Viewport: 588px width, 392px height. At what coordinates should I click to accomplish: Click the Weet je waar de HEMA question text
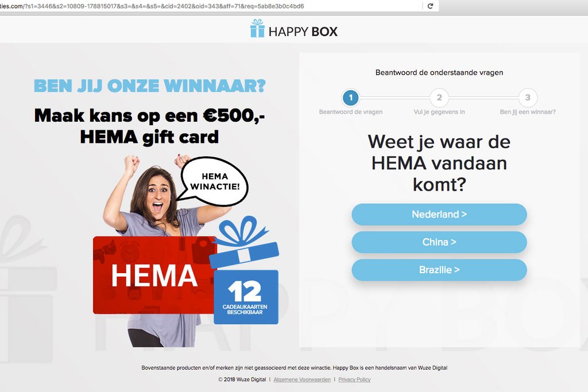(x=439, y=163)
